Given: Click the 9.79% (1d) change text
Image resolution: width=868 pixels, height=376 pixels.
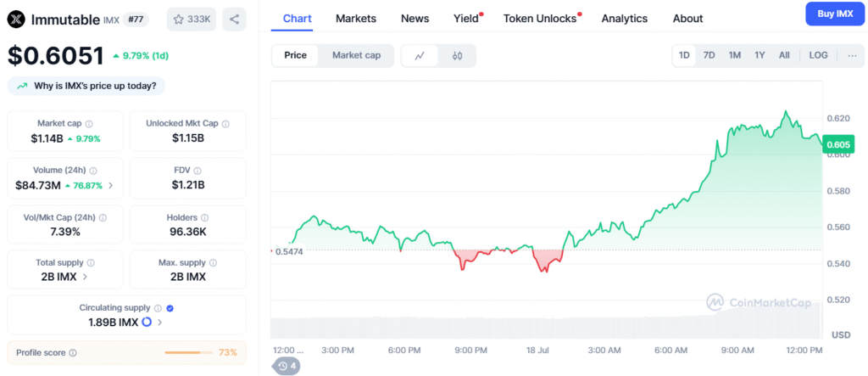Looking at the screenshot, I should 141,56.
